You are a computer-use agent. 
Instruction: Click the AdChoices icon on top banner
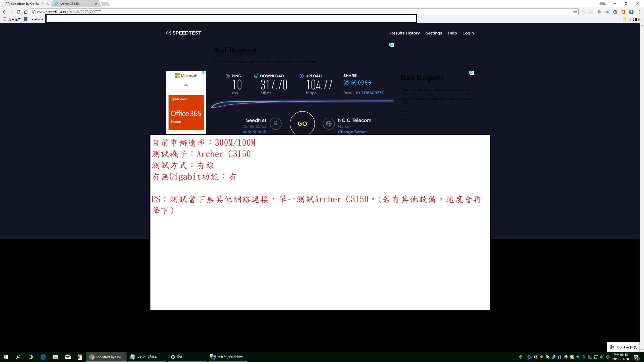click(x=391, y=45)
